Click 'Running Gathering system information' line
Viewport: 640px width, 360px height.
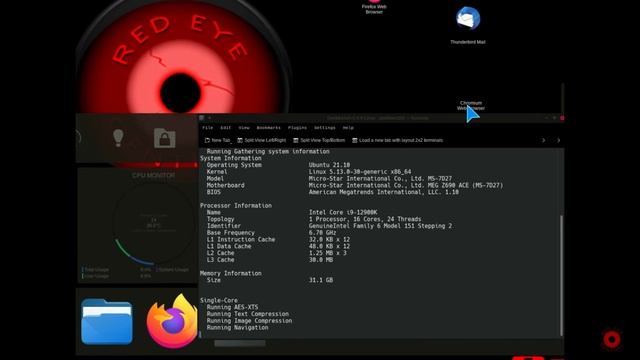(268, 151)
